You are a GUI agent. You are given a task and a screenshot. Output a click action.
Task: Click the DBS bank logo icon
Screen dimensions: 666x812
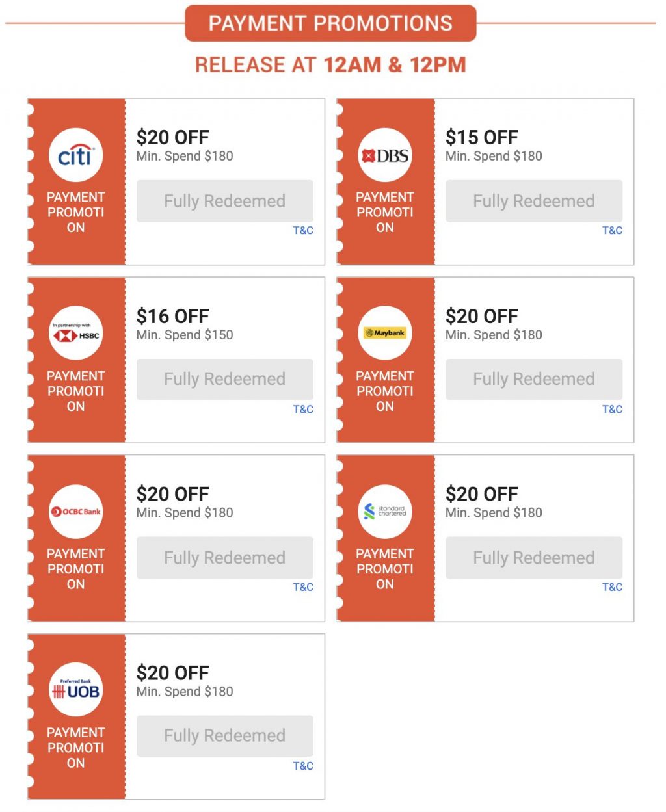point(385,155)
